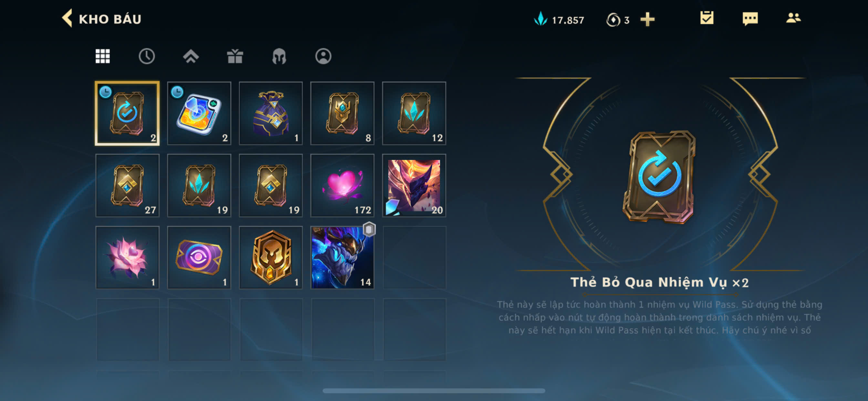Open the friends list icon
Image resolution: width=868 pixels, height=401 pixels.
pyautogui.click(x=793, y=18)
